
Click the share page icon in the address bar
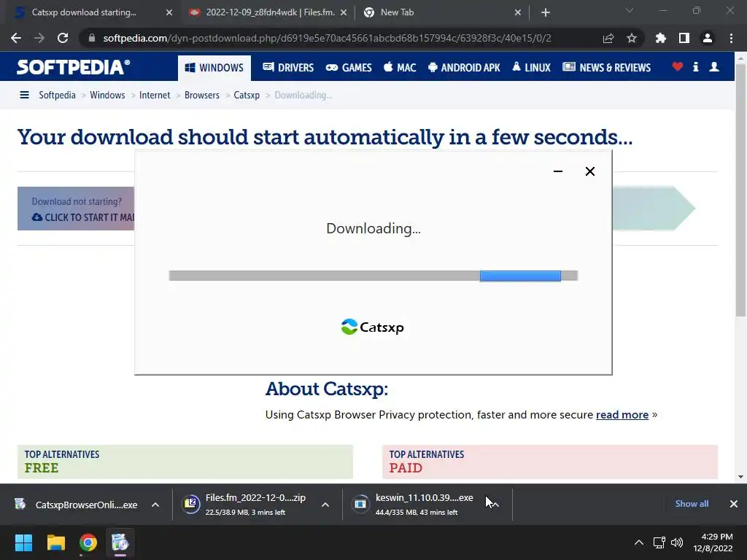click(x=608, y=38)
